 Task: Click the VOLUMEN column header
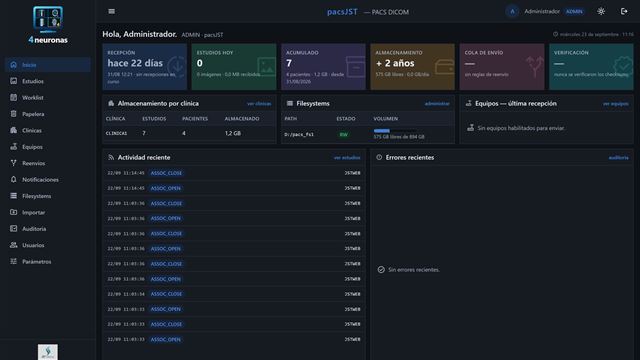click(385, 119)
